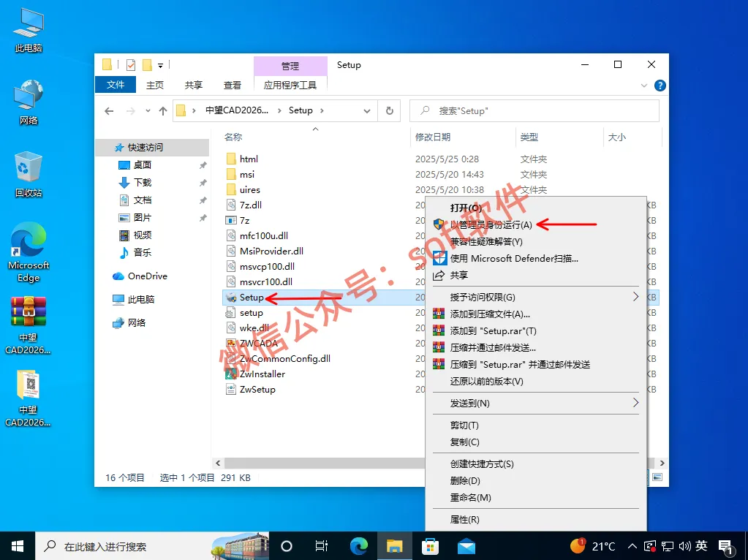Image resolution: width=748 pixels, height=560 pixels.
Task: Show hidden system tray icons
Action: click(632, 546)
